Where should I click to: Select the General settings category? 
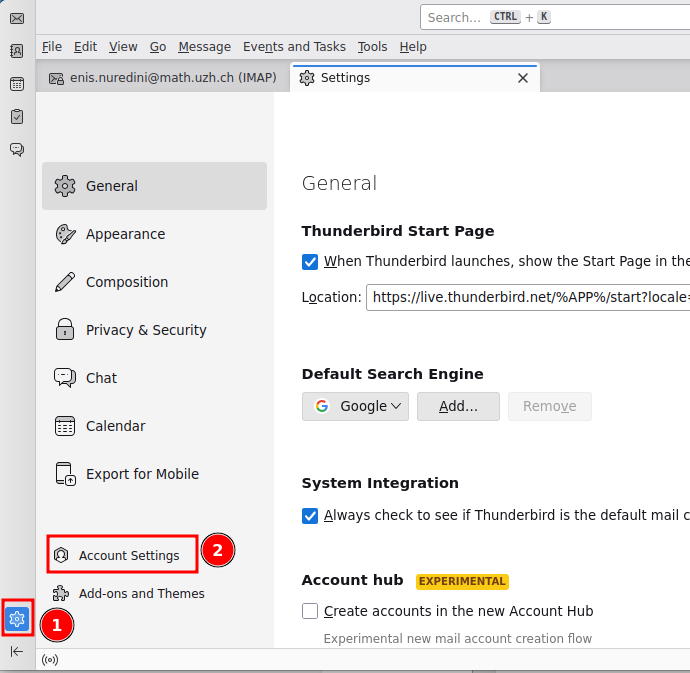tap(154, 186)
